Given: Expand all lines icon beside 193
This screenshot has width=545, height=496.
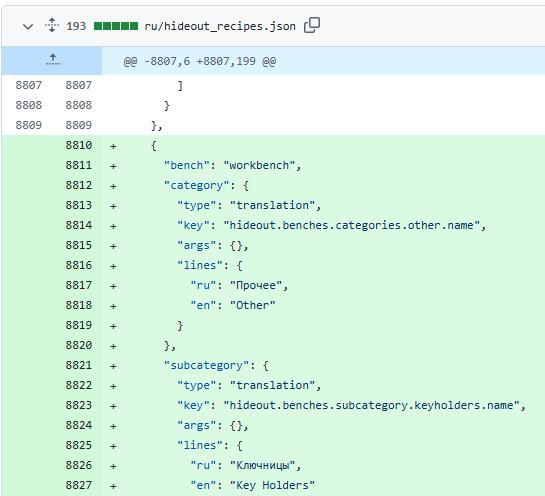Looking at the screenshot, I should point(52,25).
